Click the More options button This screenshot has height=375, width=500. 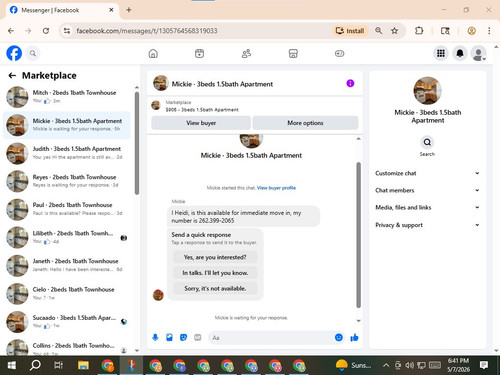[x=305, y=123]
